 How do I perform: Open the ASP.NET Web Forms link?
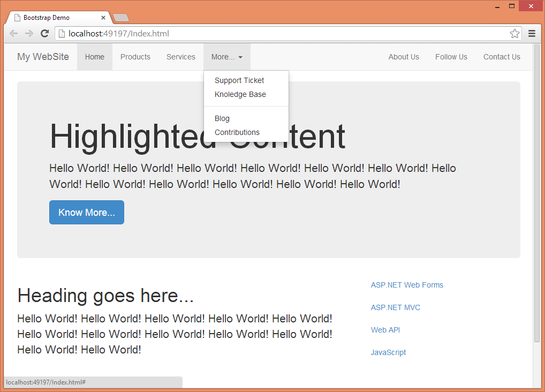(407, 285)
